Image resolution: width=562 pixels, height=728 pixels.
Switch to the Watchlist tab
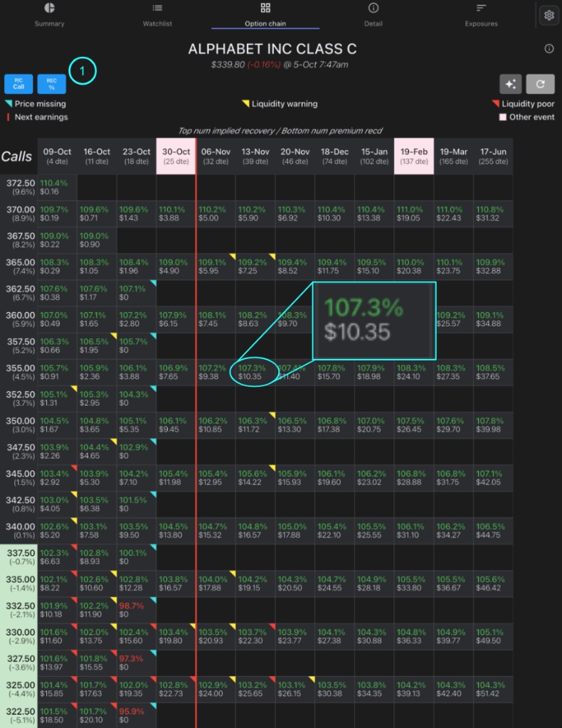(x=157, y=15)
